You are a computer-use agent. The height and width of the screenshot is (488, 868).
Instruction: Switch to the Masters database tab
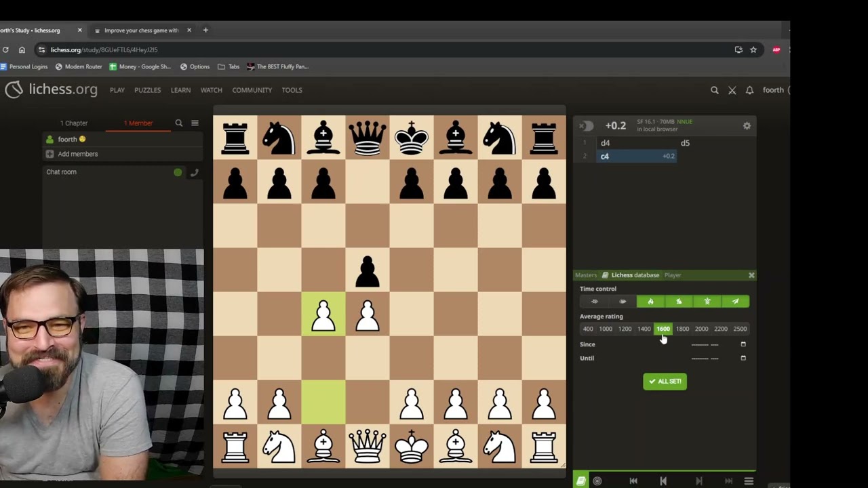click(586, 275)
